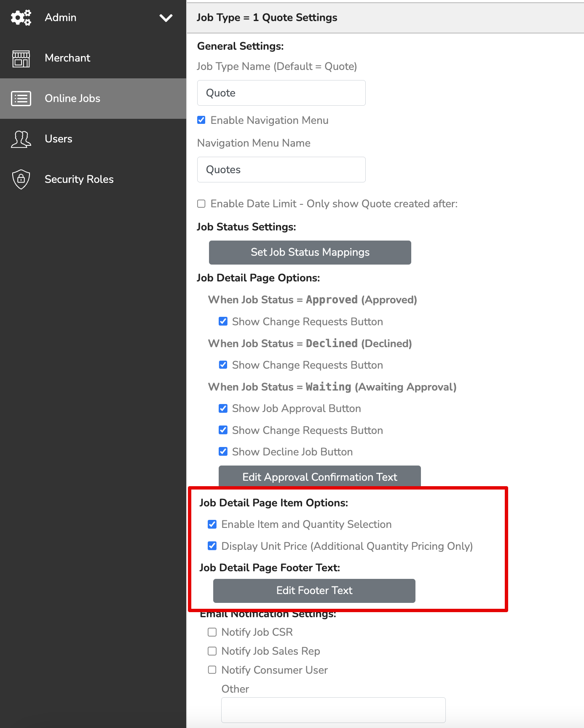The height and width of the screenshot is (728, 584).
Task: Enable the Date Limit checkbox
Action: [201, 204]
